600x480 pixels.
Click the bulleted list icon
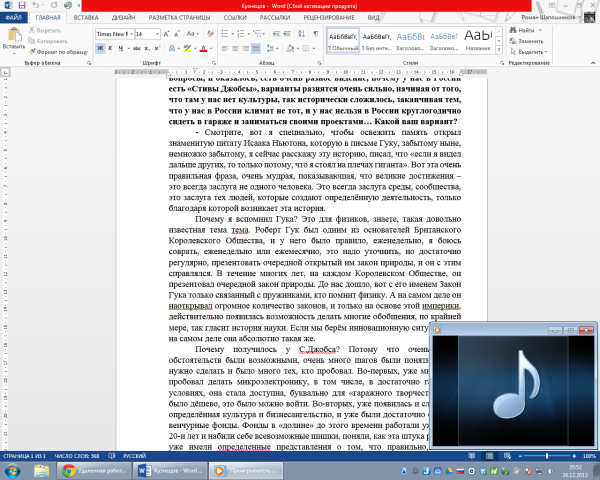(x=225, y=34)
